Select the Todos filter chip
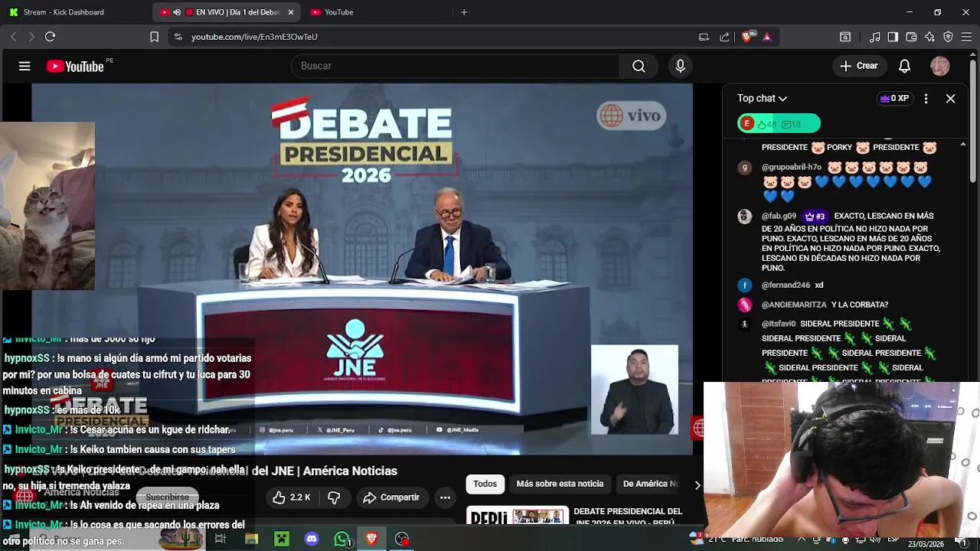Image resolution: width=980 pixels, height=551 pixels. [485, 484]
